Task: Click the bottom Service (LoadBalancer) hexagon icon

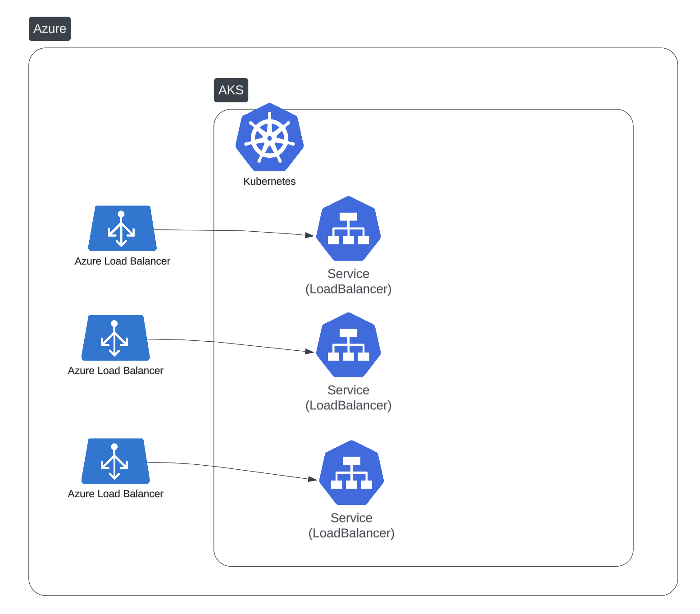Action: 351,473
